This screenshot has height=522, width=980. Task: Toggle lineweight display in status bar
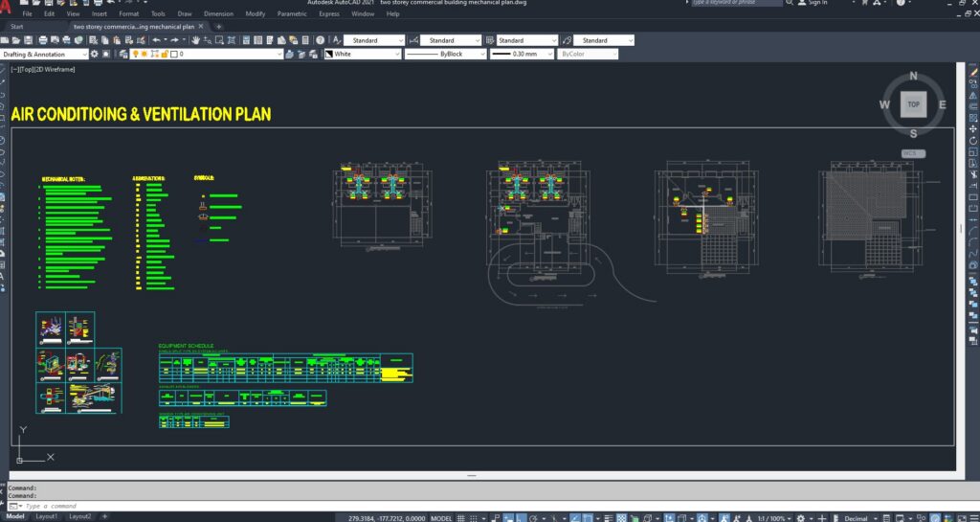[608, 517]
